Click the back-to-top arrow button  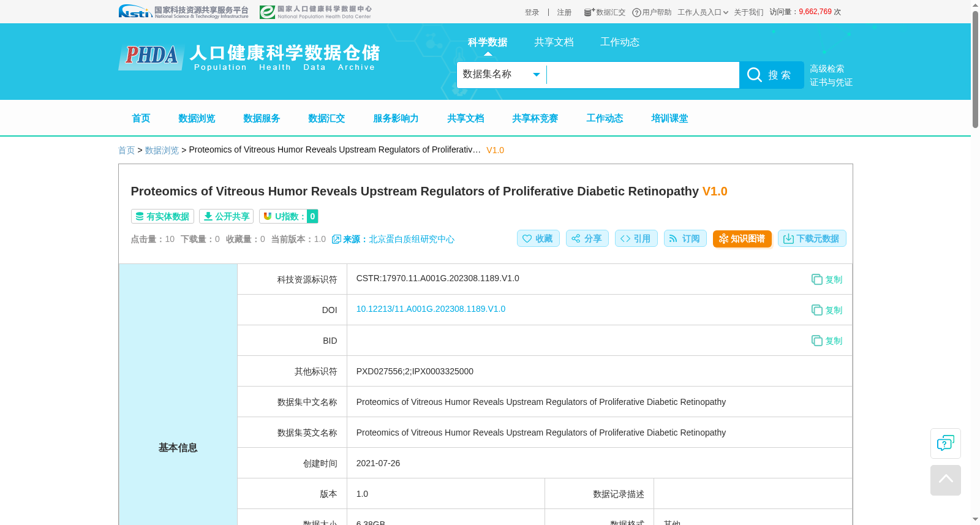945,480
